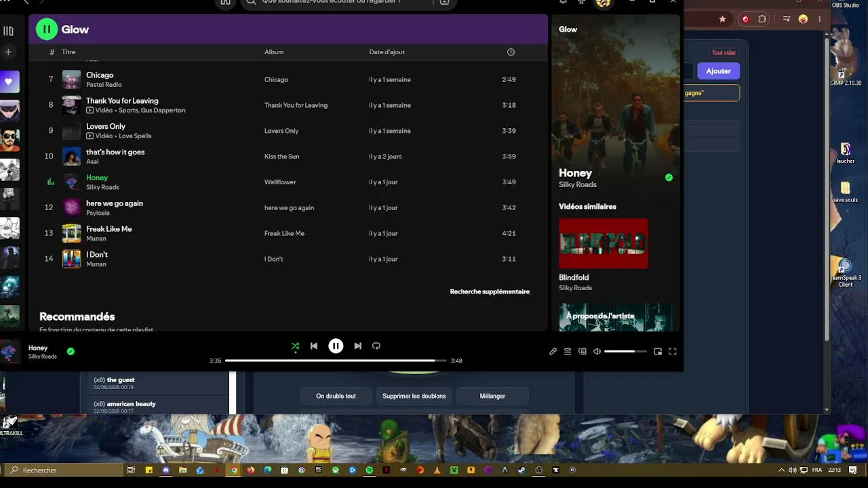868x488 pixels.
Task: Open the Kiss the Sun album link
Action: (281, 157)
